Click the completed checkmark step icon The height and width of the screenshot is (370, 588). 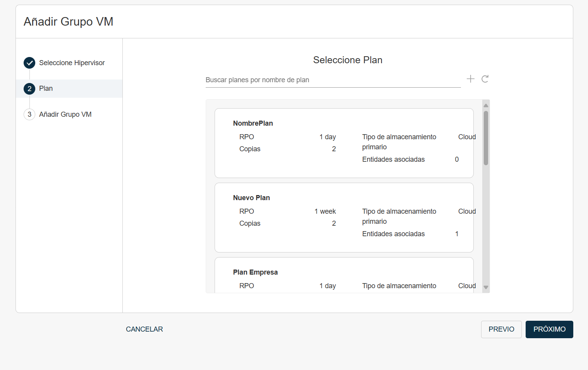point(29,63)
